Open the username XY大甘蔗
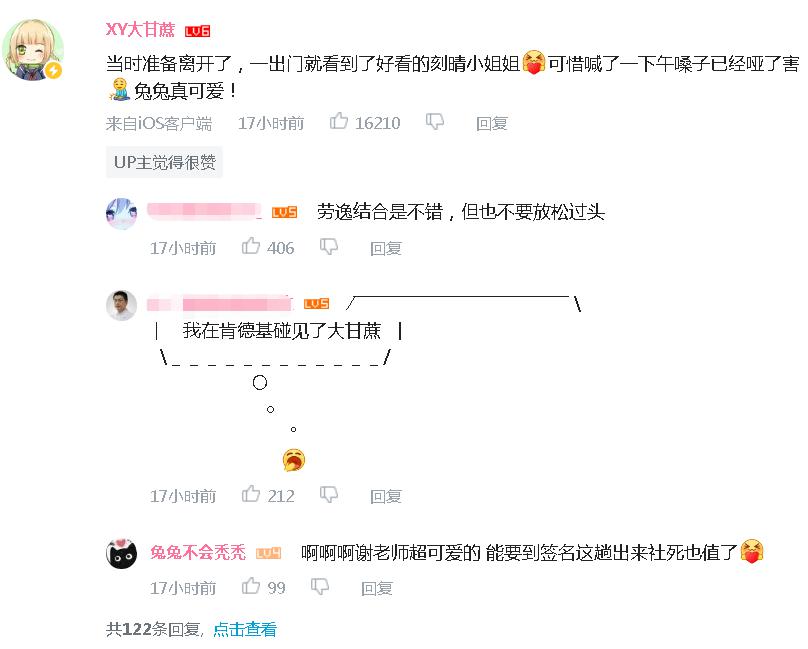 click(140, 30)
